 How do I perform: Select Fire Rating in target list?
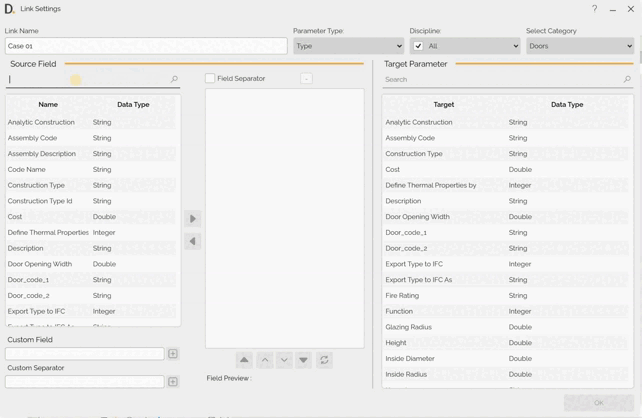tap(402, 296)
